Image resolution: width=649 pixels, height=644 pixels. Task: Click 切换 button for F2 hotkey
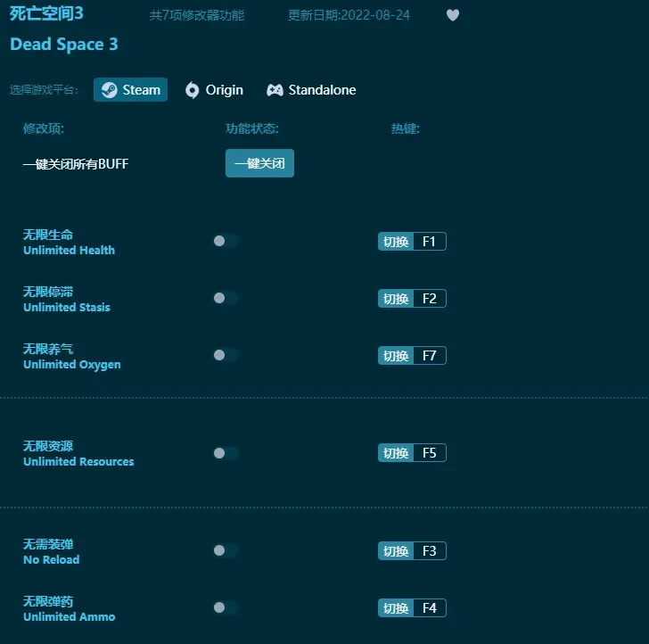tap(396, 299)
